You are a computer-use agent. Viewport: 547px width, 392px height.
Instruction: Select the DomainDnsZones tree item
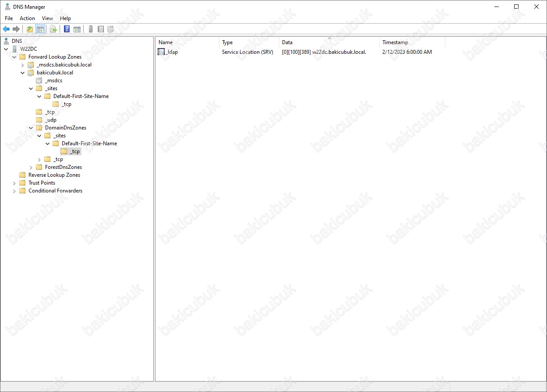(65, 128)
